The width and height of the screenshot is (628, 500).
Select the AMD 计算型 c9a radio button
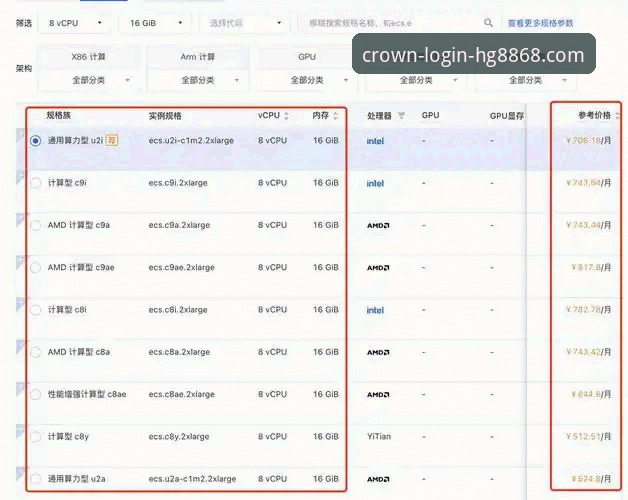tap(36, 225)
